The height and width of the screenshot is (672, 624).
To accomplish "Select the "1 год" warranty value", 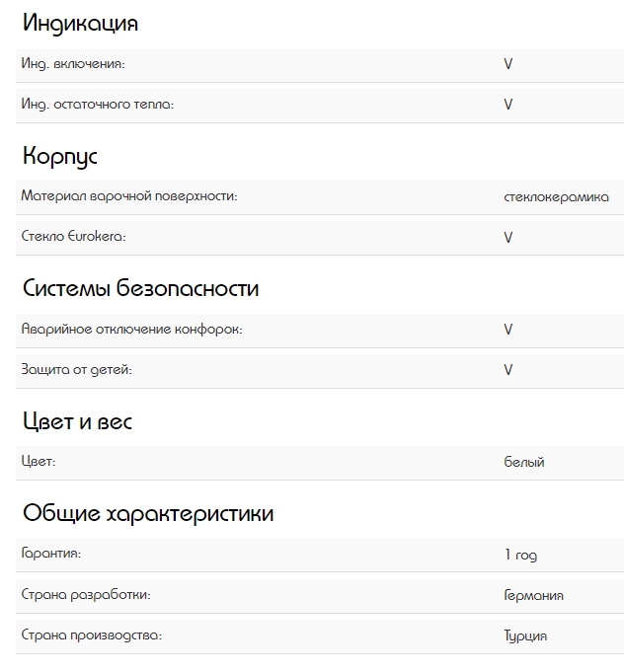I will [520, 556].
